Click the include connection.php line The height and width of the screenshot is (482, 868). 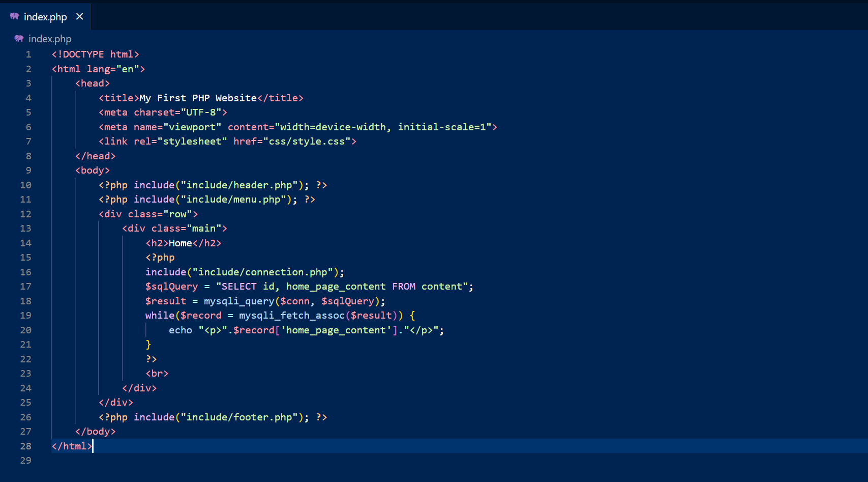[x=245, y=272]
